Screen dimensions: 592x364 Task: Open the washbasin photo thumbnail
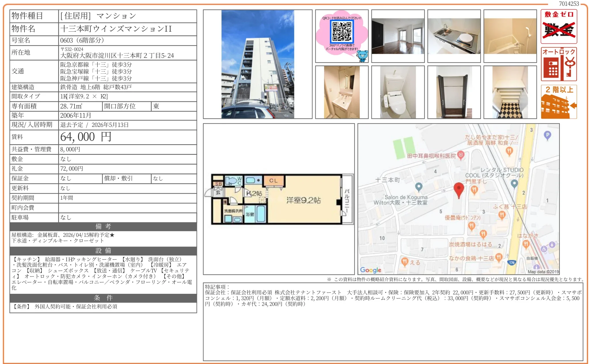pos(341,92)
